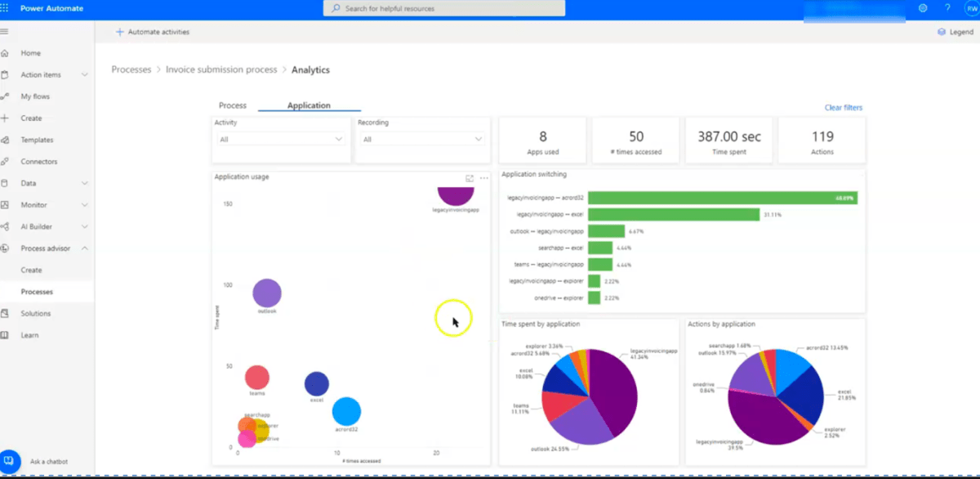Click the Data icon in the sidebar
The width and height of the screenshot is (980, 479).
[5, 183]
